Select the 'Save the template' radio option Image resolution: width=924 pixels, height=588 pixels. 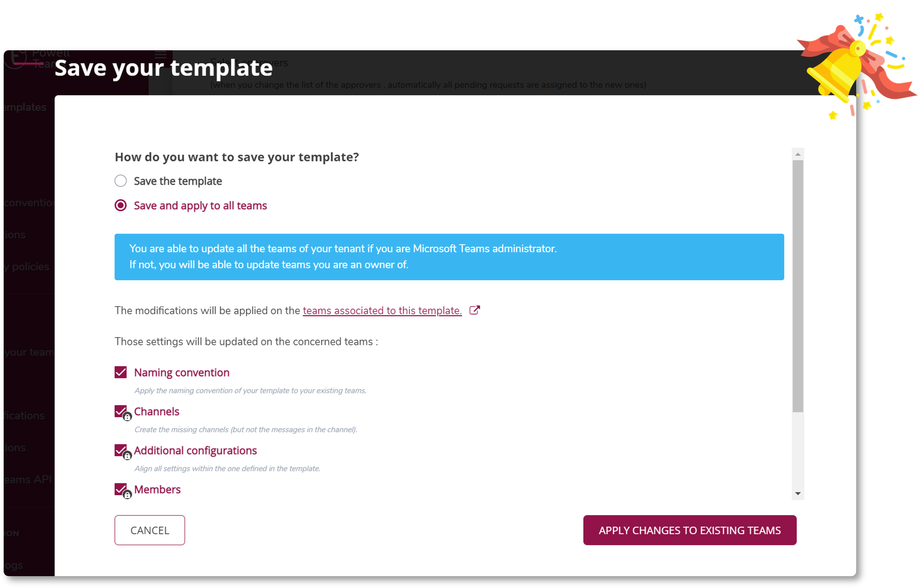point(121,181)
